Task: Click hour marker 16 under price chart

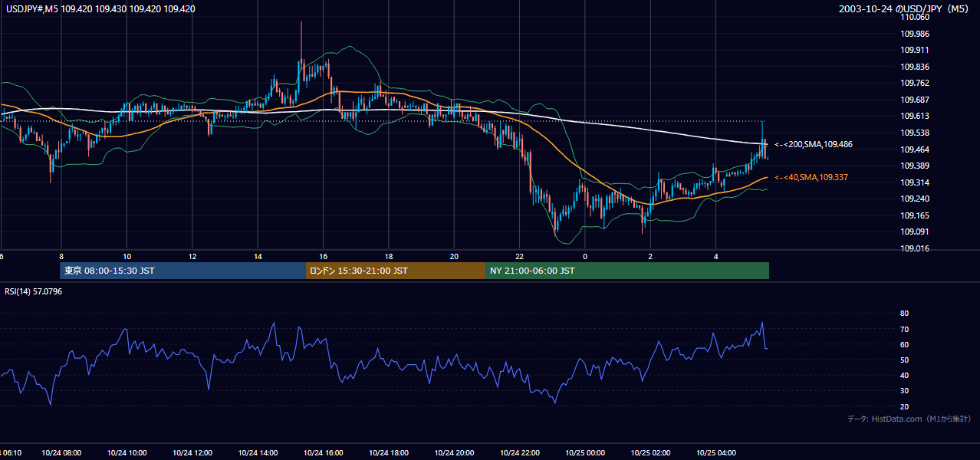Action: pos(324,256)
